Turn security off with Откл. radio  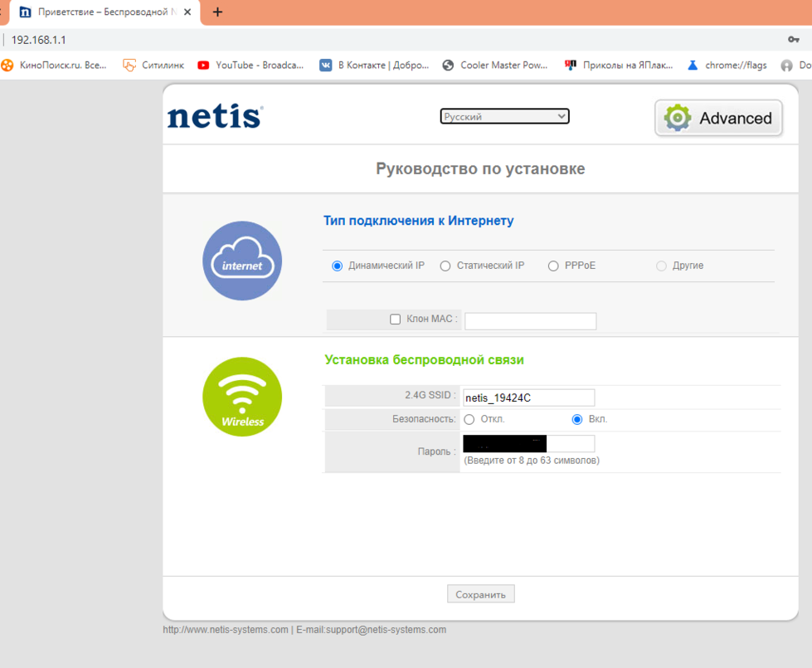[x=469, y=420]
